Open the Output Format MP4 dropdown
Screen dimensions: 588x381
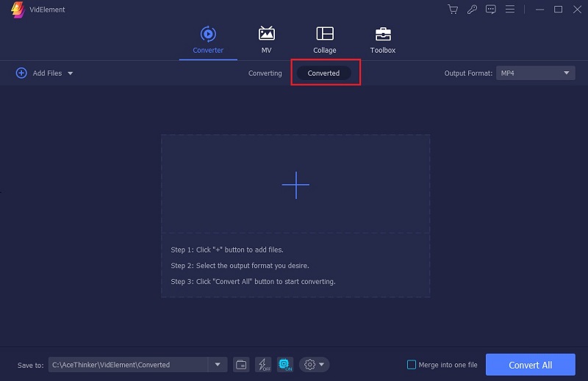pyautogui.click(x=535, y=73)
